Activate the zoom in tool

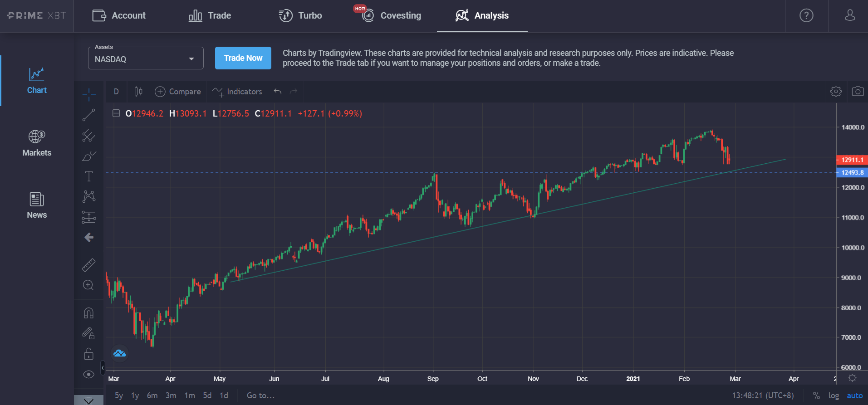(88, 285)
